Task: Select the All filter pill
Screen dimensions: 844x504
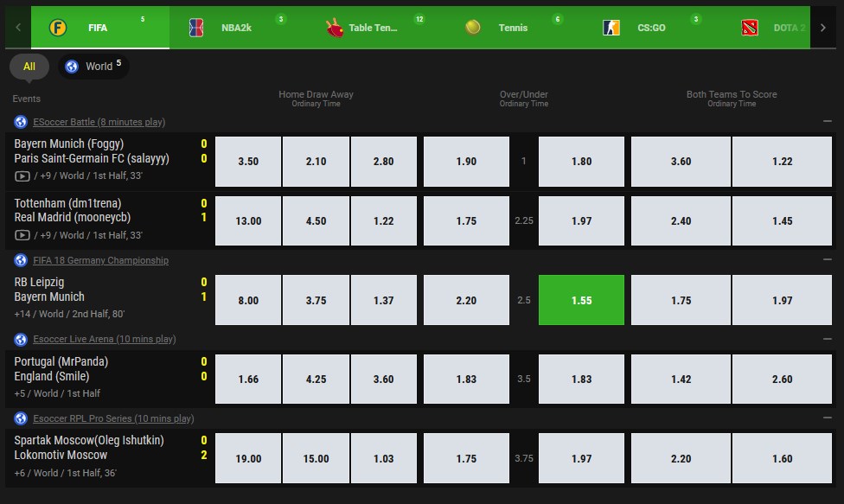Action: (29, 67)
